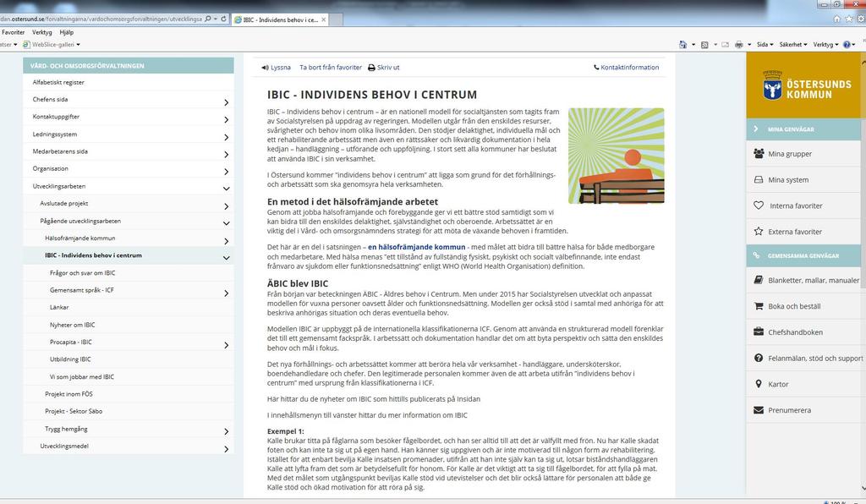Screen dimensions: 866x504
Task: Expand the Medarbetarens sida arrow
Action: pos(227,154)
